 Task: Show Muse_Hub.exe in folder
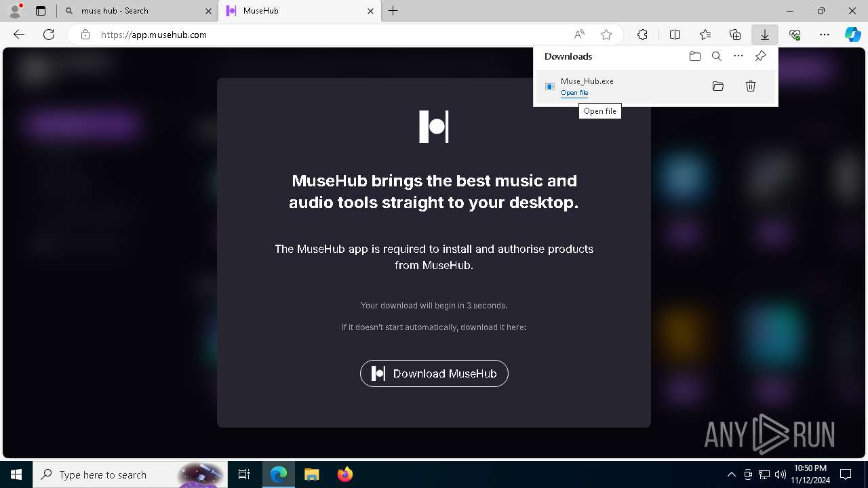718,86
